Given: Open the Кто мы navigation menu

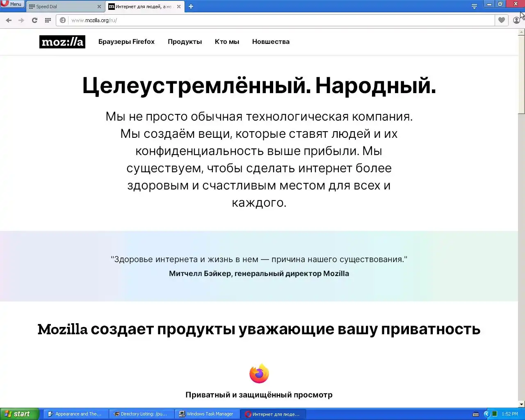Looking at the screenshot, I should 227,42.
